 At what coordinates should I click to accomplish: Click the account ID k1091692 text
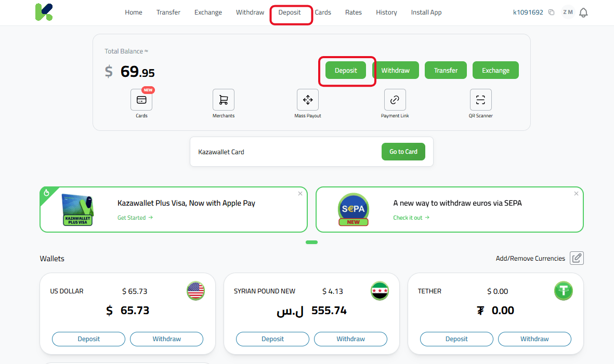(x=528, y=12)
